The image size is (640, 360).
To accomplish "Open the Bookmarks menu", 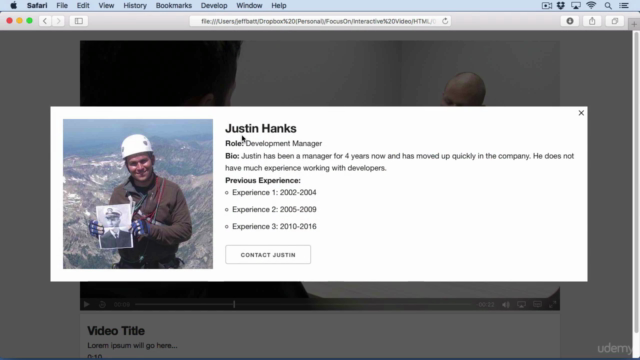I will (x=174, y=5).
